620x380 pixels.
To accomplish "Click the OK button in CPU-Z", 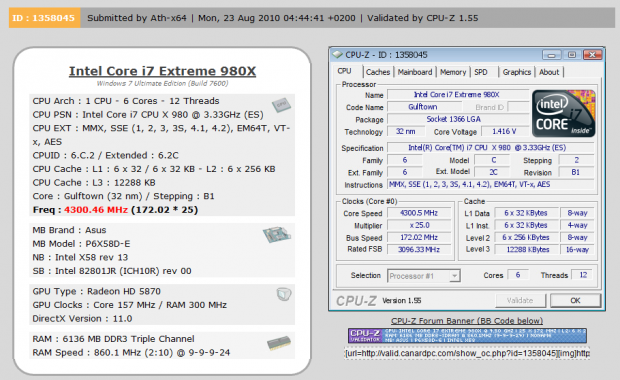I will pyautogui.click(x=575, y=301).
